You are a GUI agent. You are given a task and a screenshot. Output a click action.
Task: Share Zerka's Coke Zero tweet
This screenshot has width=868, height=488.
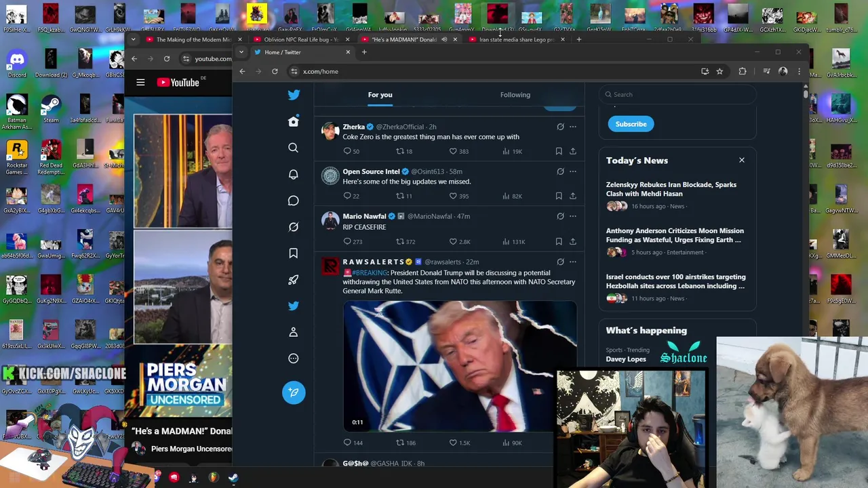click(x=572, y=151)
